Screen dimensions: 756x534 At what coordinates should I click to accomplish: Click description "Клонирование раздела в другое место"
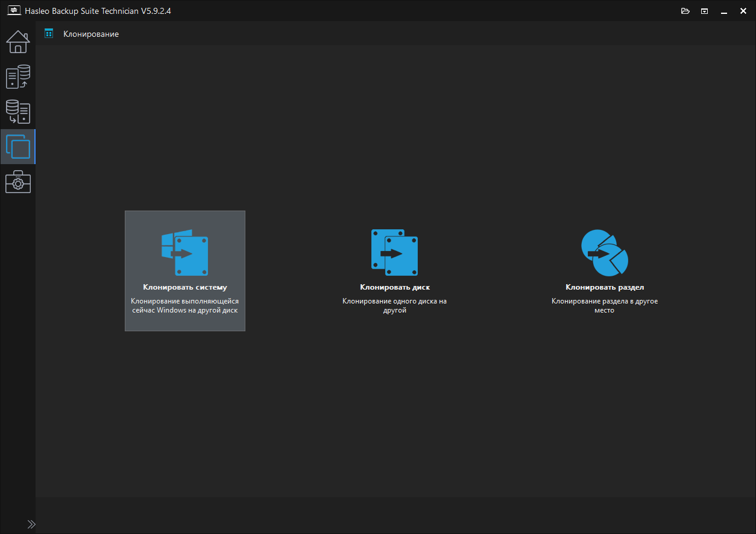(x=605, y=306)
